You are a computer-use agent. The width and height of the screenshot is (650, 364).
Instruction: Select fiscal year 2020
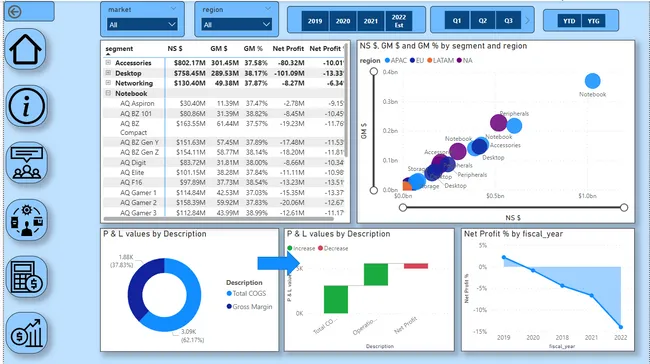(343, 21)
